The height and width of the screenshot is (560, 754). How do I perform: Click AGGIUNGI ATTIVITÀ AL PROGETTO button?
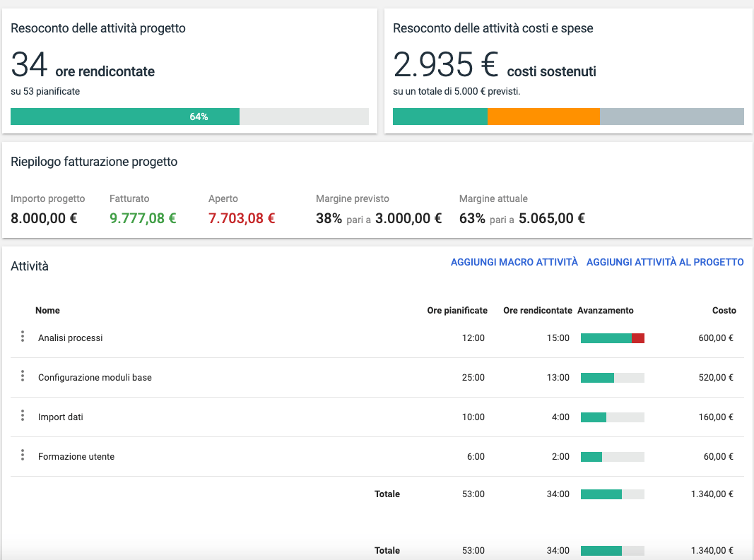click(665, 262)
